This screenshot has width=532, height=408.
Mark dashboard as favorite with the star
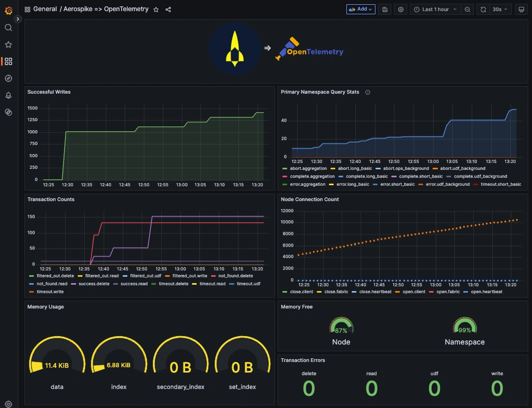(156, 10)
